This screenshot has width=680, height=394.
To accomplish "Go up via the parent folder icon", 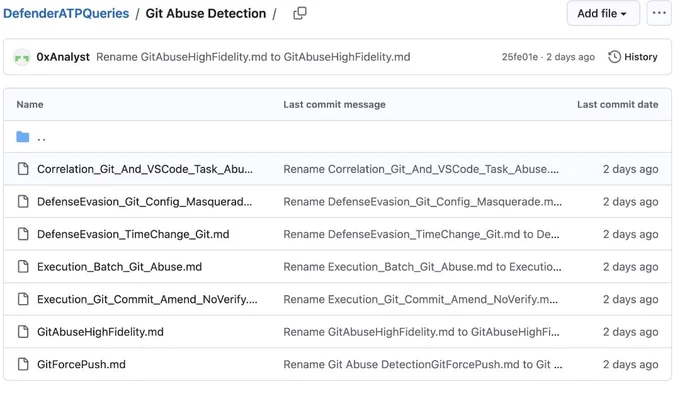I will (x=23, y=137).
